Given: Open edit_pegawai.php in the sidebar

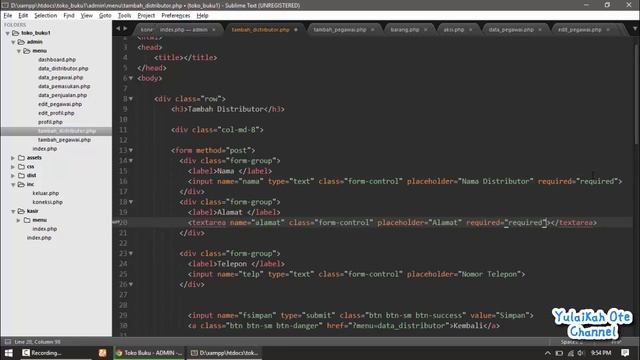Looking at the screenshot, I should (60, 104).
